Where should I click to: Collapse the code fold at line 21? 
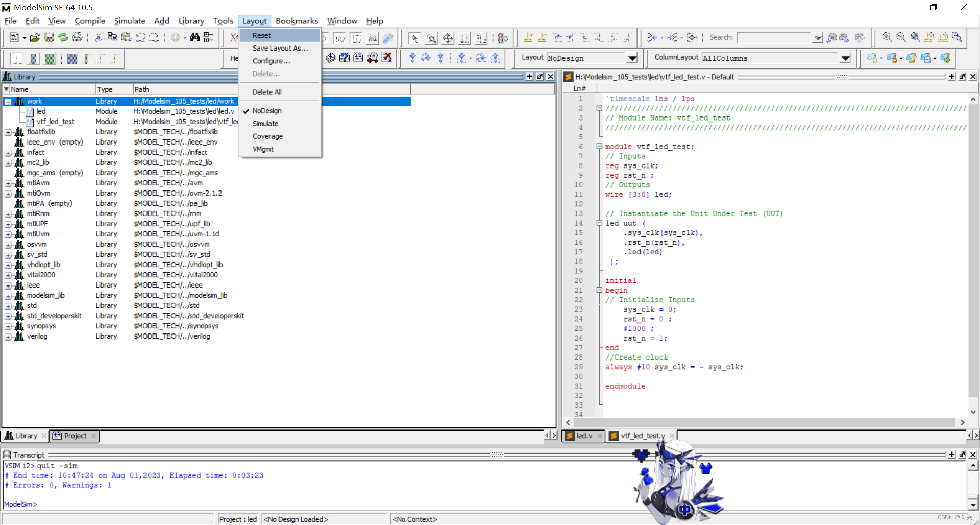click(x=599, y=290)
